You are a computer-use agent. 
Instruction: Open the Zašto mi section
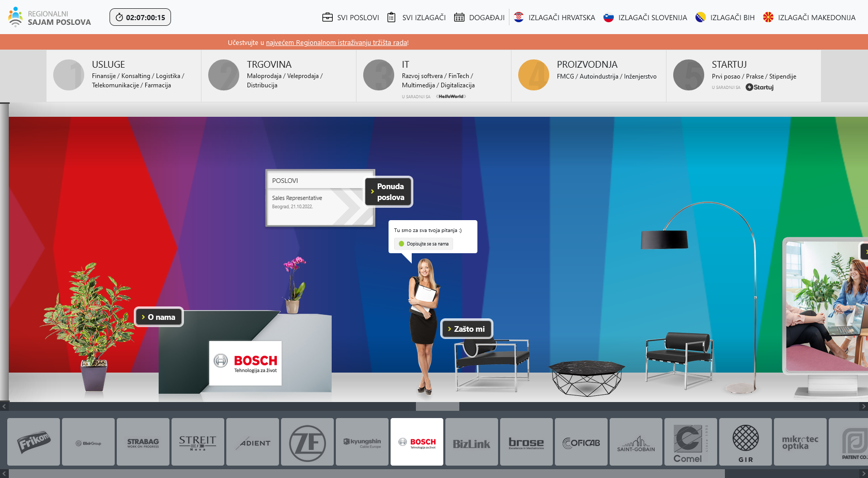point(467,329)
